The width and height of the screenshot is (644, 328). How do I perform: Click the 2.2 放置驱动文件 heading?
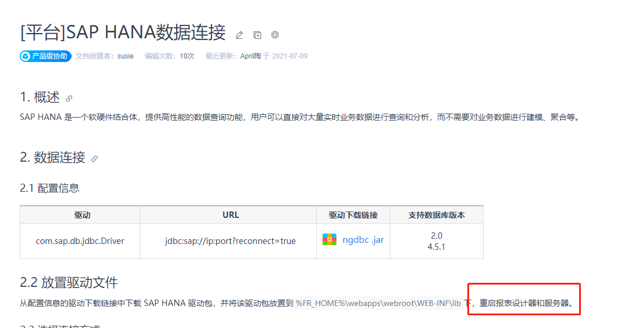(x=68, y=283)
